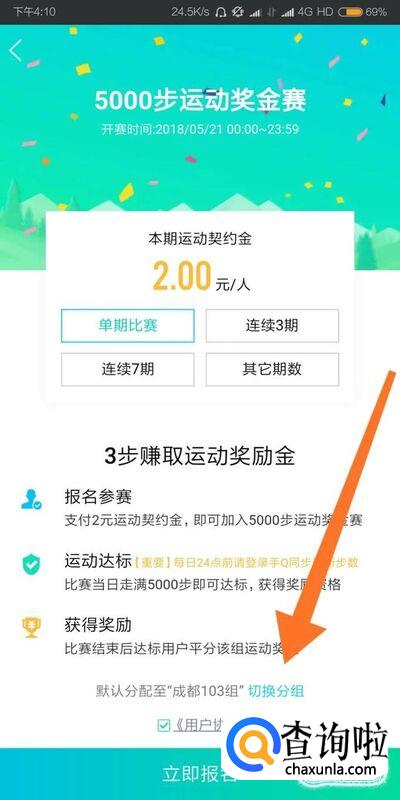Open the 切换分组 group switcher

[x=276, y=691]
